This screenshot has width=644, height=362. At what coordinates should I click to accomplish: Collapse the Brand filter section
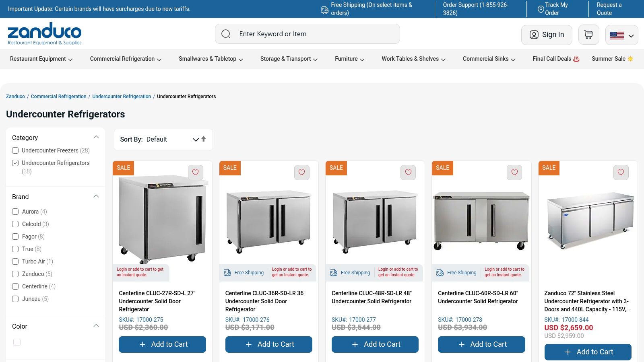96,196
